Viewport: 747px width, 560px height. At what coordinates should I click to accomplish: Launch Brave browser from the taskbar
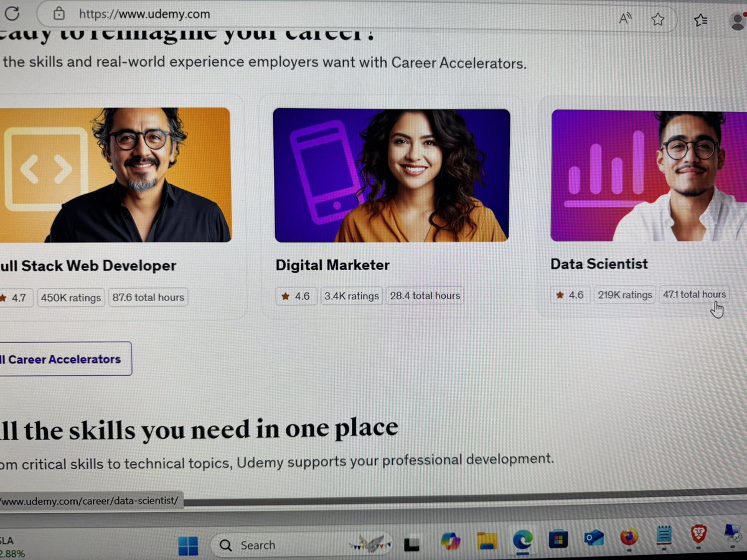tap(699, 534)
